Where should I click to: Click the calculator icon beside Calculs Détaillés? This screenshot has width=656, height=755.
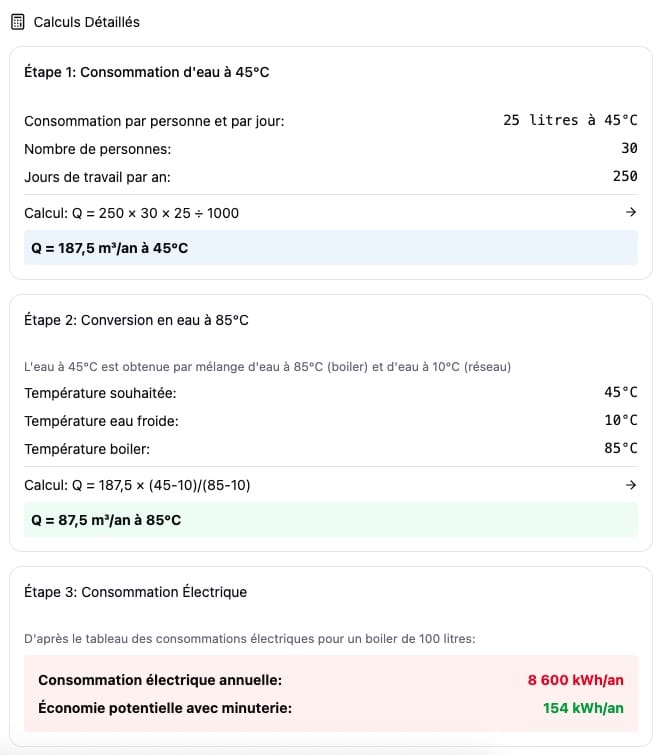[17, 21]
